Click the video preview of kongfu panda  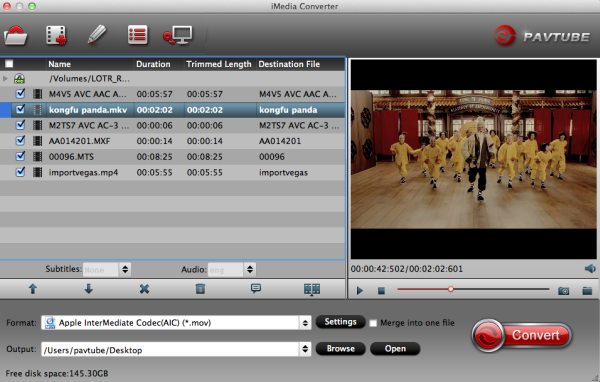474,159
